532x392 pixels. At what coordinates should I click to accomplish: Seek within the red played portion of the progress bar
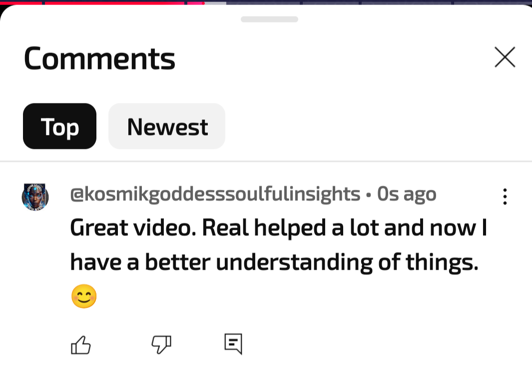[x=115, y=2]
